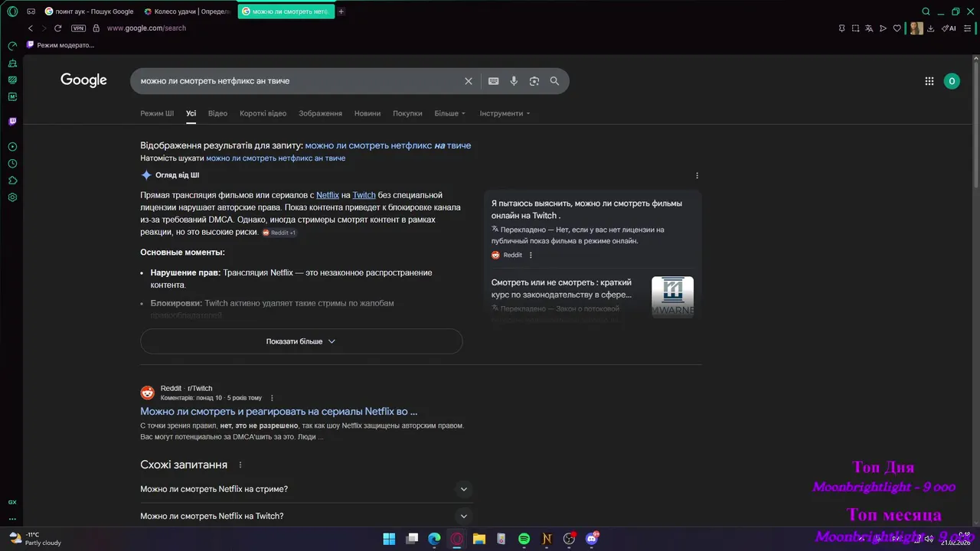Open the sidebar history clock icon
This screenshot has width=980, height=551.
tap(12, 164)
